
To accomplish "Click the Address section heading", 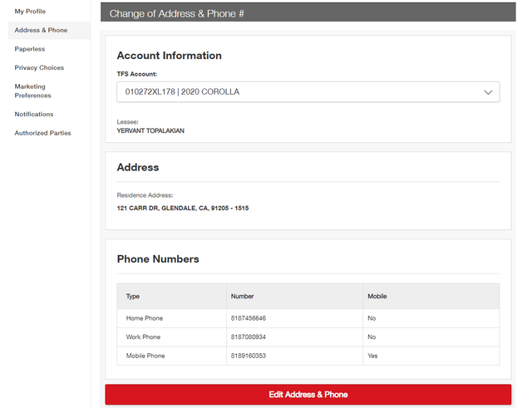I will [138, 167].
